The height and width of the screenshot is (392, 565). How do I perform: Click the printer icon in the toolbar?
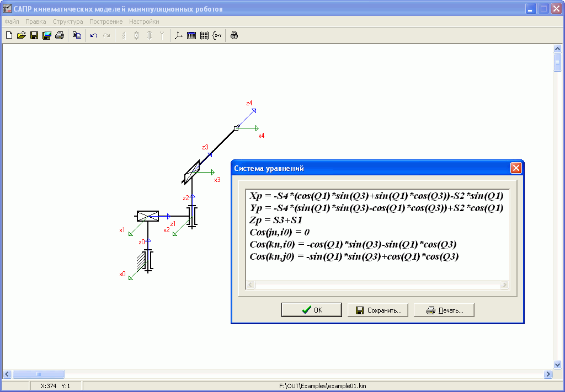[x=60, y=35]
